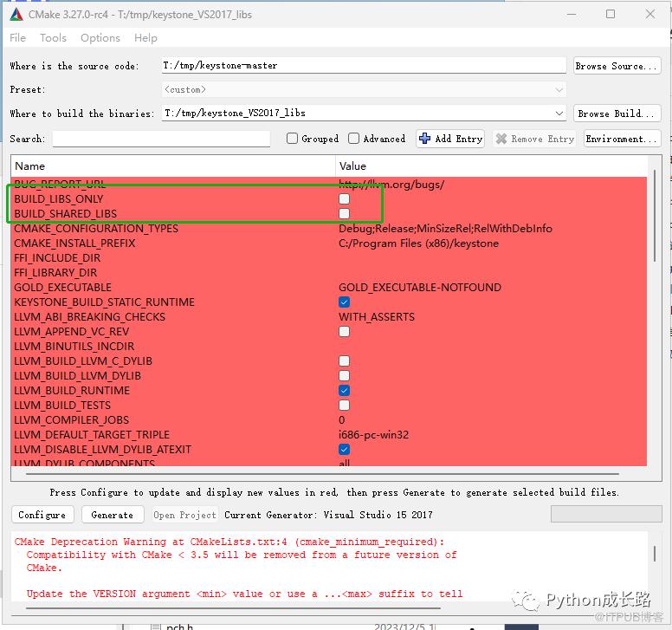
Task: Click the Environment button
Action: pyautogui.click(x=622, y=139)
